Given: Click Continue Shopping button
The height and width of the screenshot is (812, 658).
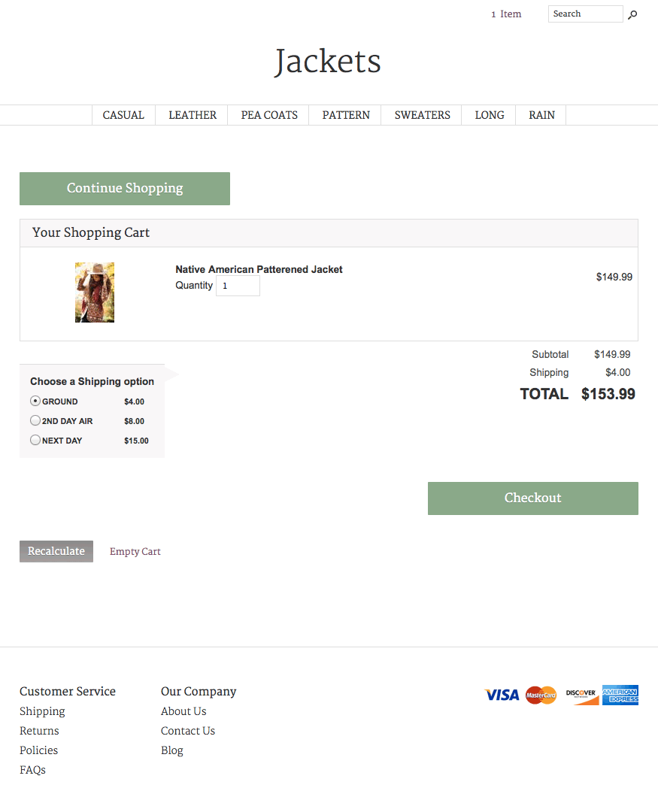Looking at the screenshot, I should coord(125,189).
